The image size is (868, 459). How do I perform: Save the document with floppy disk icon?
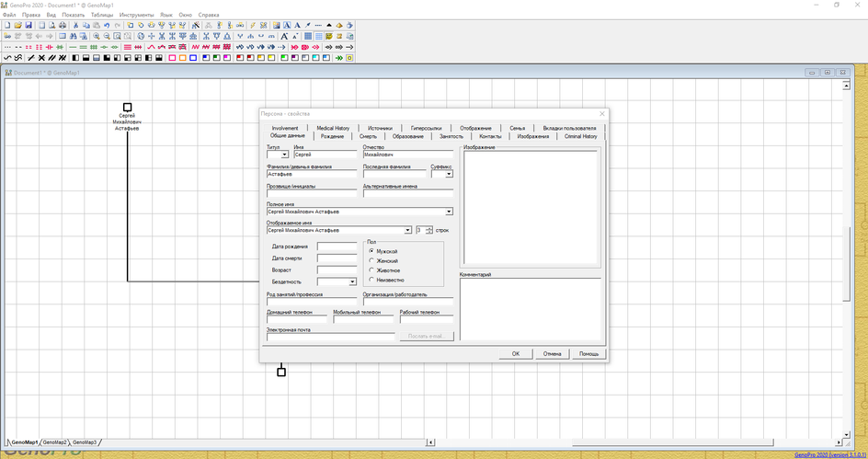(29, 25)
